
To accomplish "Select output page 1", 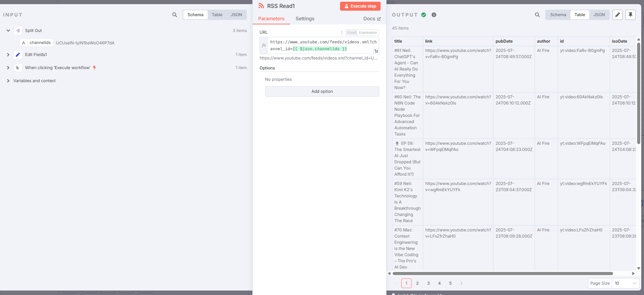I will point(406,283).
